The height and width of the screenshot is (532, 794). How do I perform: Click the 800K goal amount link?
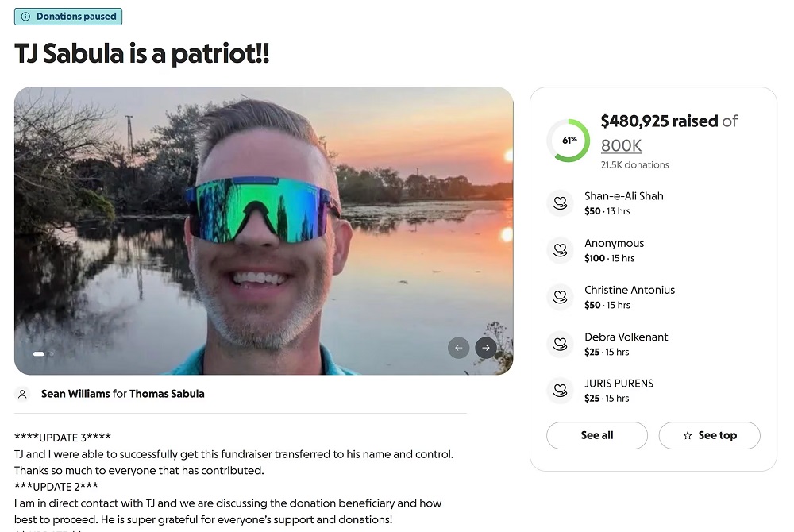pos(621,145)
